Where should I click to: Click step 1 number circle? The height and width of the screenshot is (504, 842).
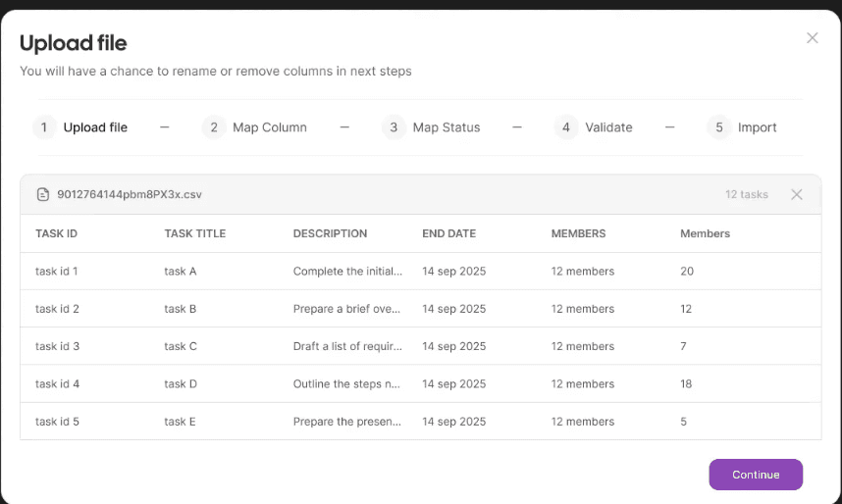44,127
